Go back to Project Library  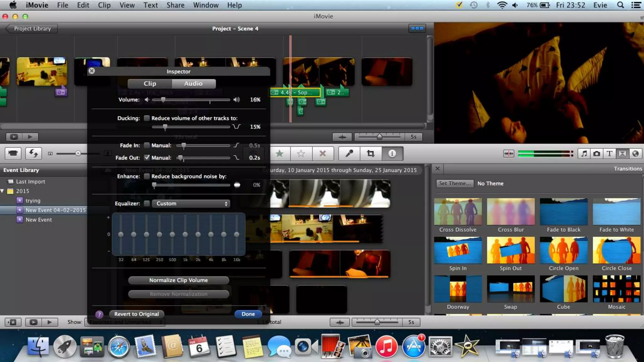[x=32, y=29]
